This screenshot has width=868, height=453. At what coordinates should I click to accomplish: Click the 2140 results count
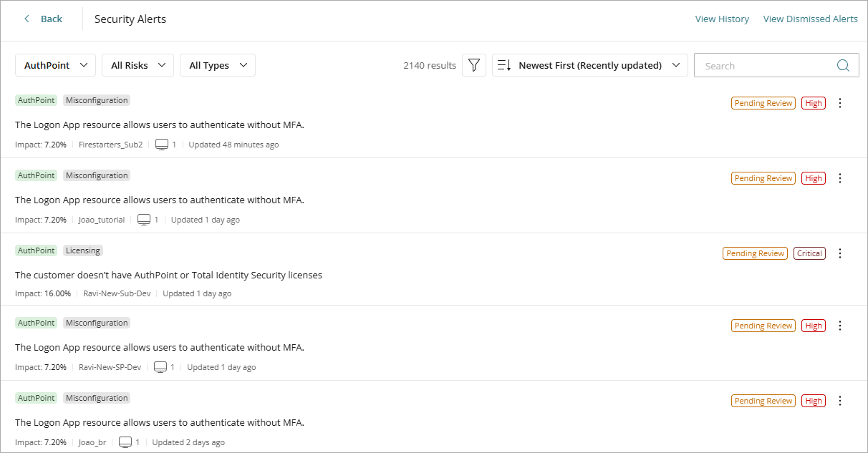tap(430, 65)
